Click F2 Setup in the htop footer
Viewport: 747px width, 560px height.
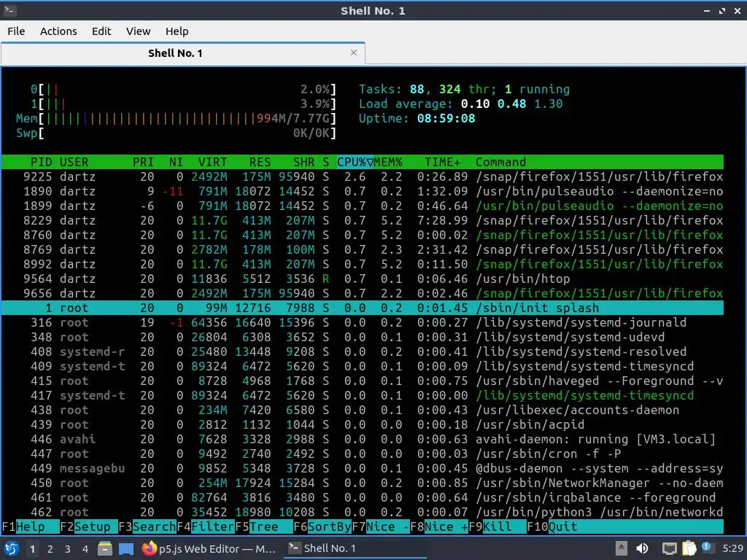click(x=88, y=526)
